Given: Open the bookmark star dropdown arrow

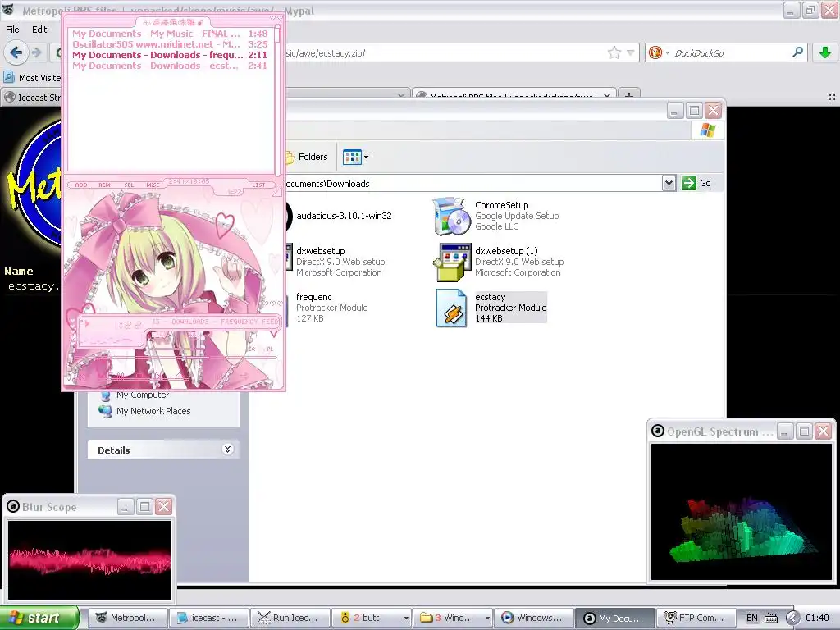Looking at the screenshot, I should click(631, 52).
